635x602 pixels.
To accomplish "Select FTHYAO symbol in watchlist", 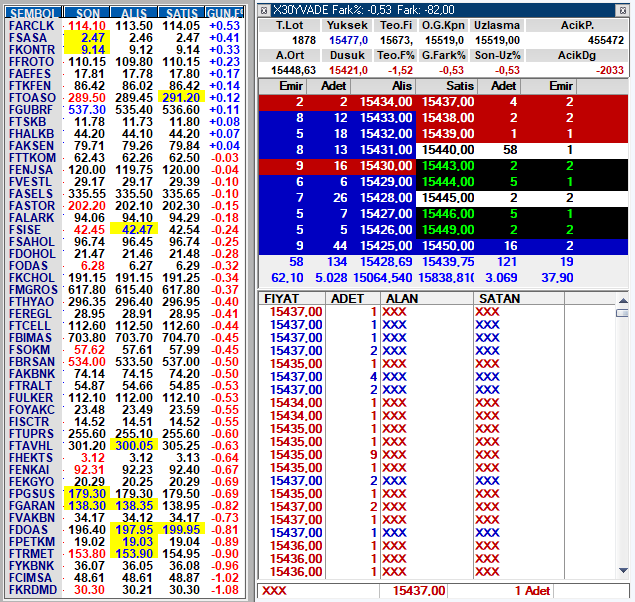I will click(32, 302).
